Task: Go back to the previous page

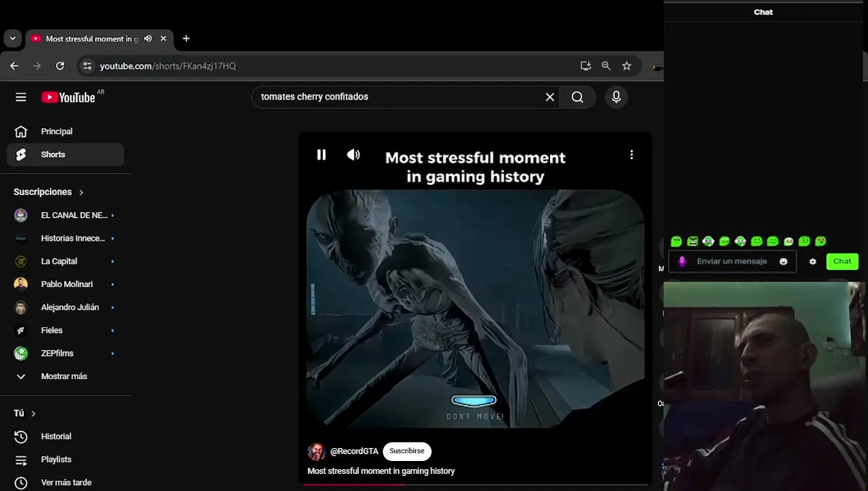Action: pos(14,66)
